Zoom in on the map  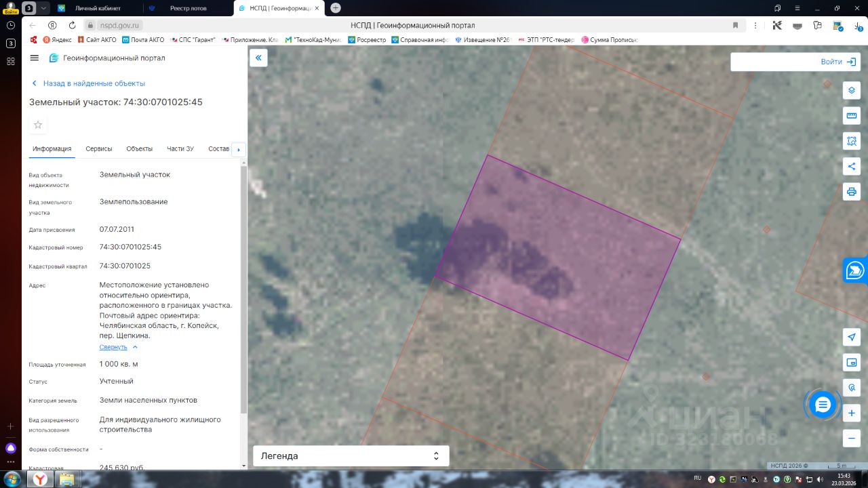tap(852, 413)
